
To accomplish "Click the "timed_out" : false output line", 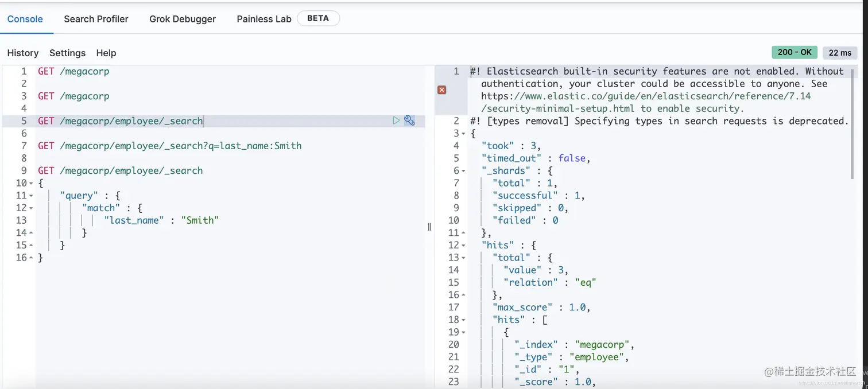I will 536,158.
